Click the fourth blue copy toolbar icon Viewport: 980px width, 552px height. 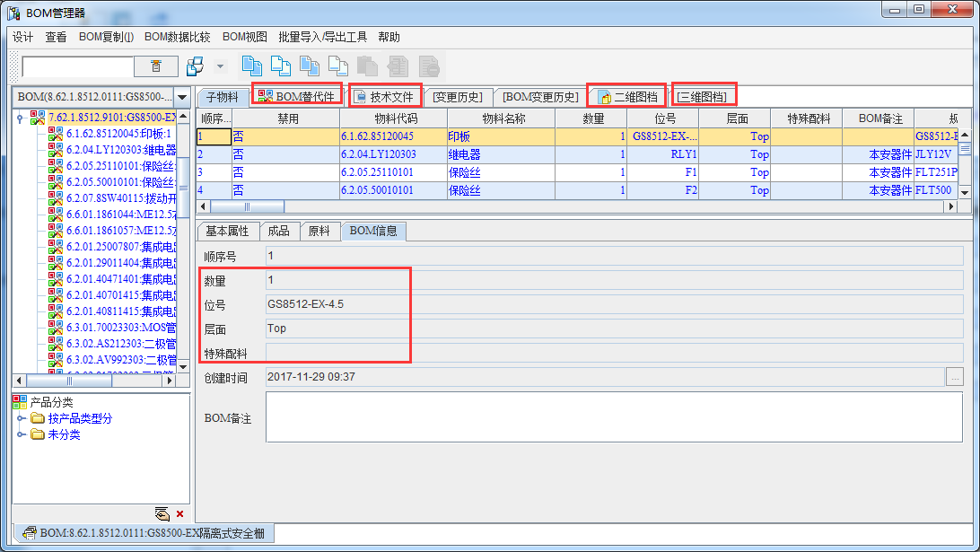coord(338,66)
